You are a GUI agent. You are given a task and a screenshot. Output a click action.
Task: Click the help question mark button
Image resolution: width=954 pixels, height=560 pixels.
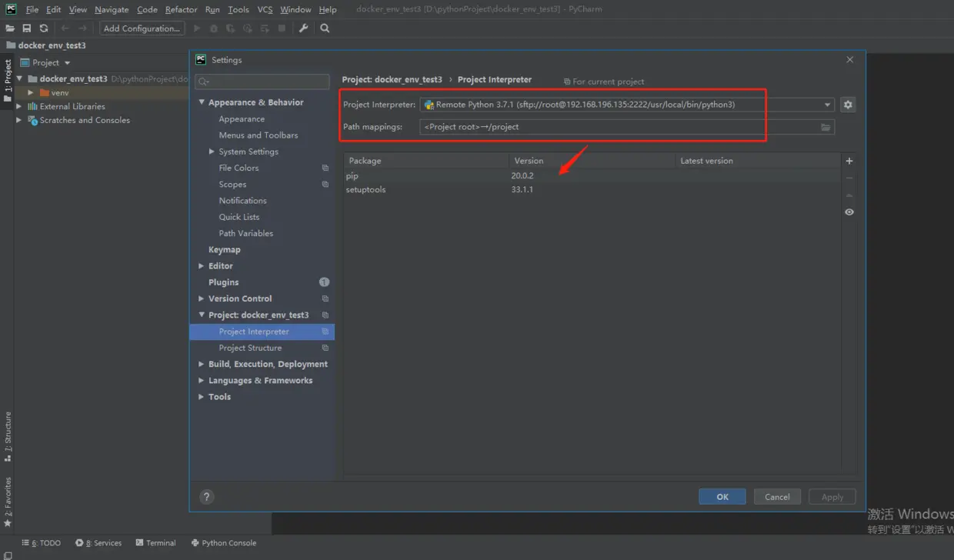[206, 497]
